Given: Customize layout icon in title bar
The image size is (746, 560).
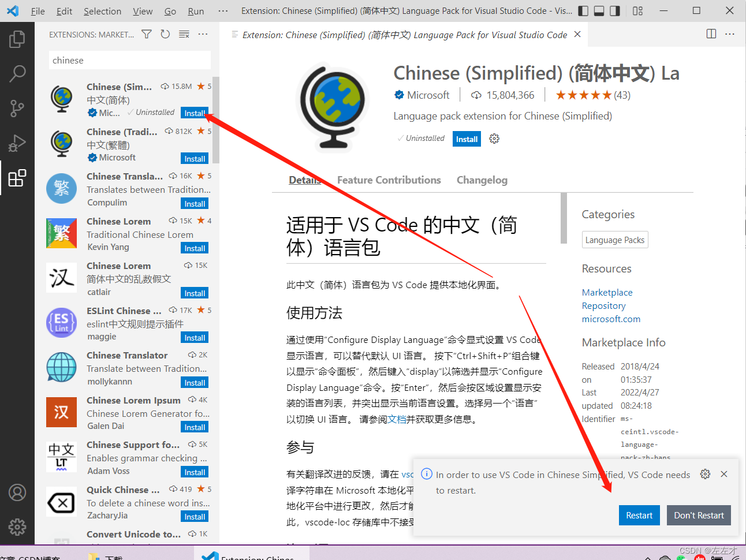Looking at the screenshot, I should pyautogui.click(x=637, y=10).
